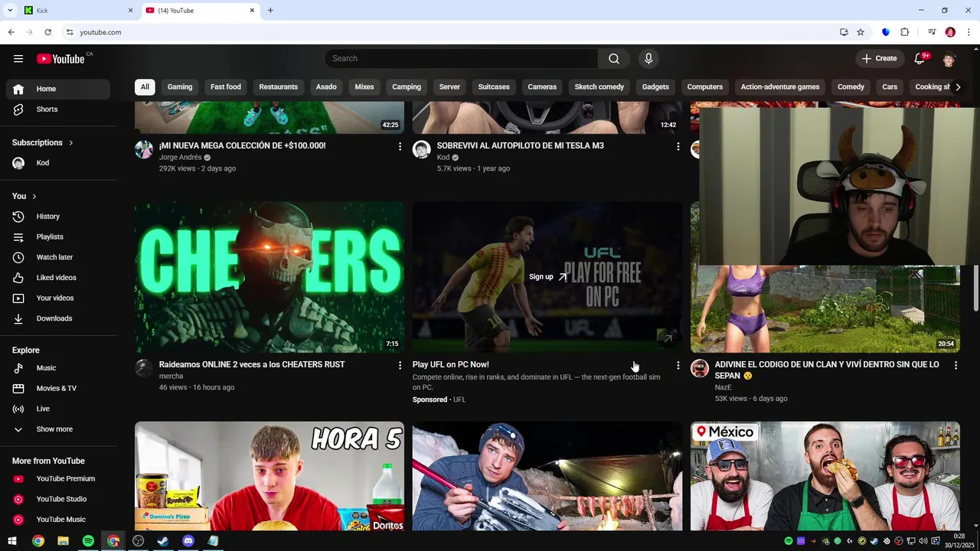This screenshot has height=551, width=980.
Task: Open the notifications bell
Action: click(920, 59)
